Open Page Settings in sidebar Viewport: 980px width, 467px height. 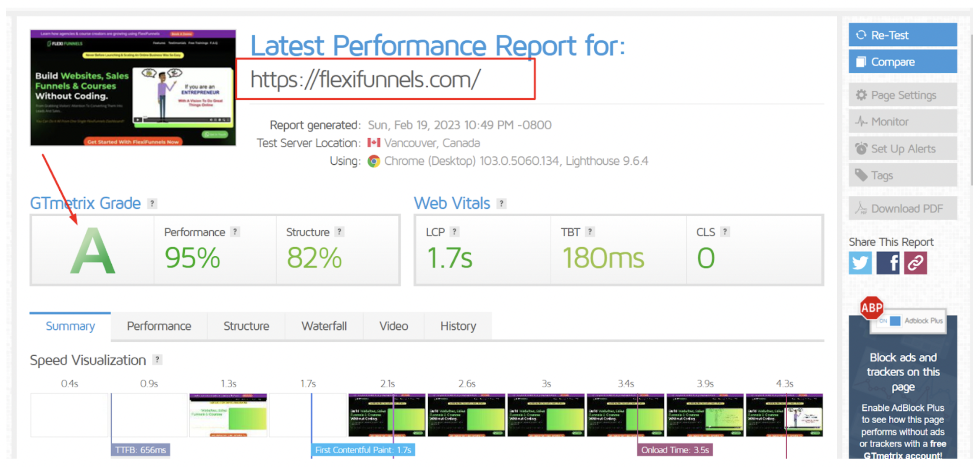pos(902,95)
